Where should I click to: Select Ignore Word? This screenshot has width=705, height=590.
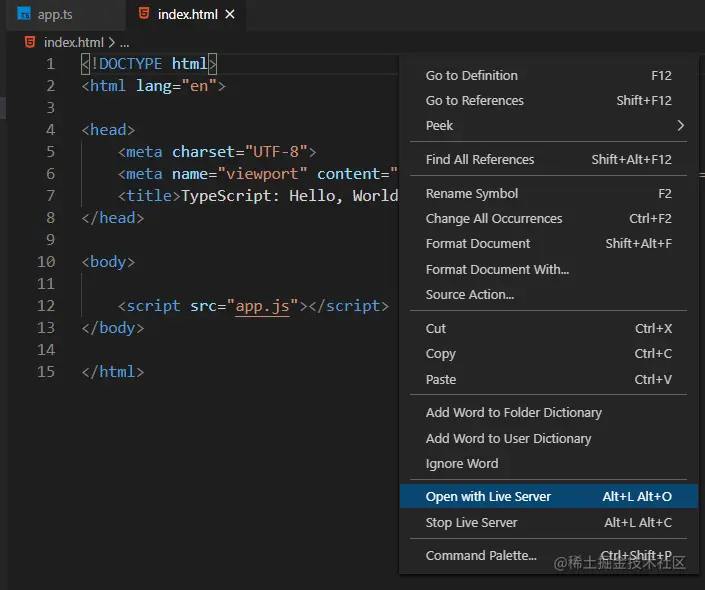click(549, 464)
